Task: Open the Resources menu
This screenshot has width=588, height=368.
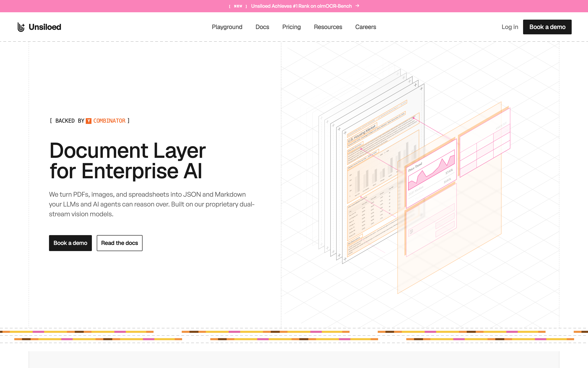Action: tap(328, 27)
